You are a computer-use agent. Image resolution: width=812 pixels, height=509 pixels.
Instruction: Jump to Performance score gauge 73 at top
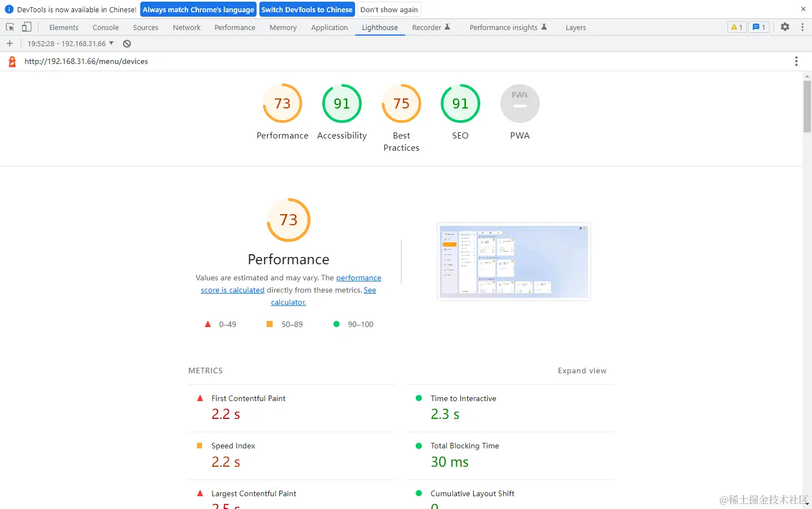282,103
